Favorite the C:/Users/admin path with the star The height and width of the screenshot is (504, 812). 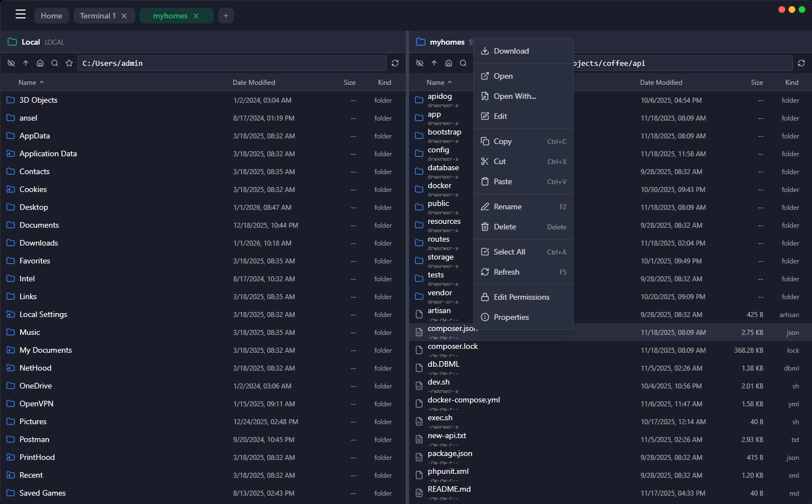tap(69, 63)
